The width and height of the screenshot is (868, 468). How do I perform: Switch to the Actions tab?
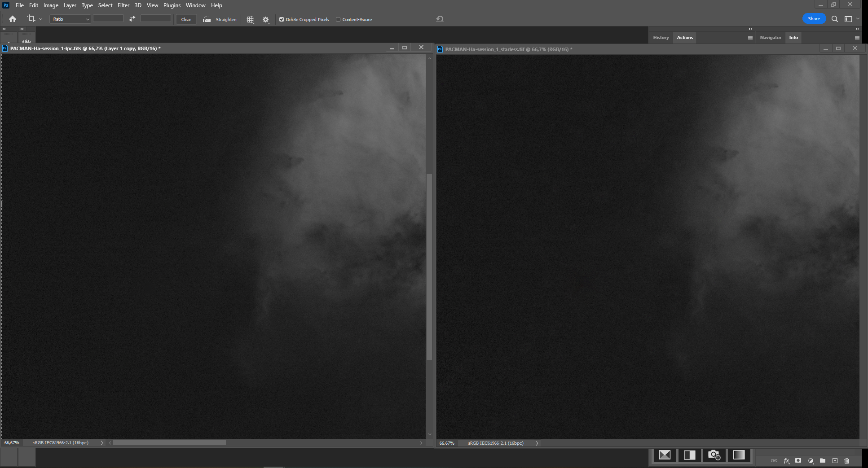[685, 38]
